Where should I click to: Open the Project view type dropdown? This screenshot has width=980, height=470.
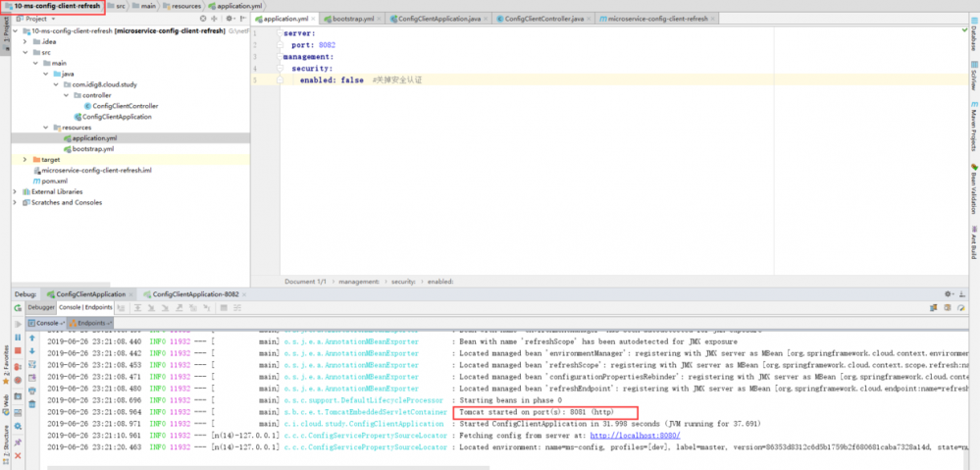pyautogui.click(x=36, y=19)
